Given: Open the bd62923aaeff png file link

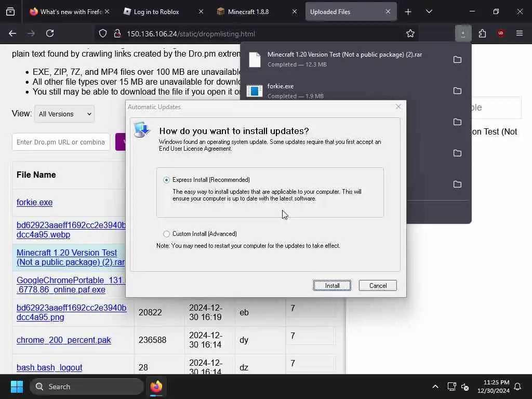Looking at the screenshot, I should pyautogui.click(x=72, y=312).
